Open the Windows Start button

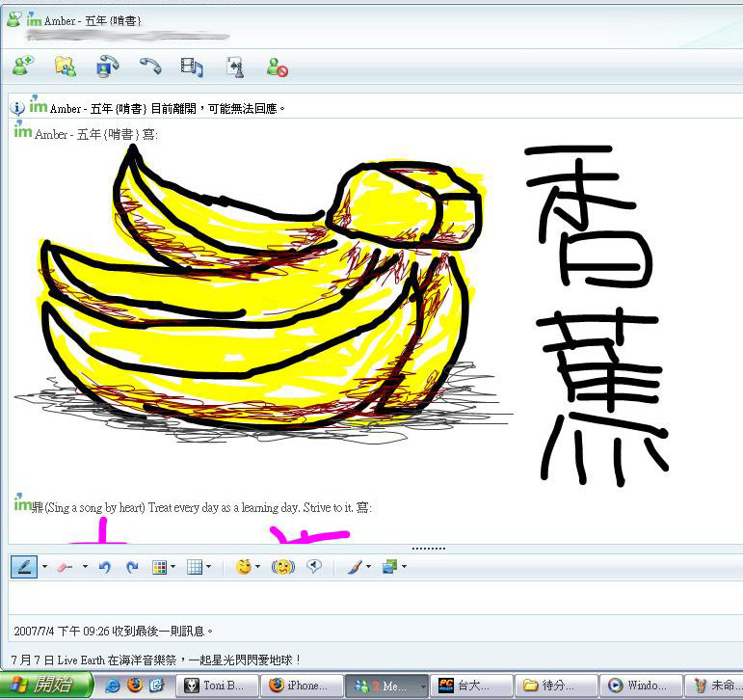click(46, 686)
